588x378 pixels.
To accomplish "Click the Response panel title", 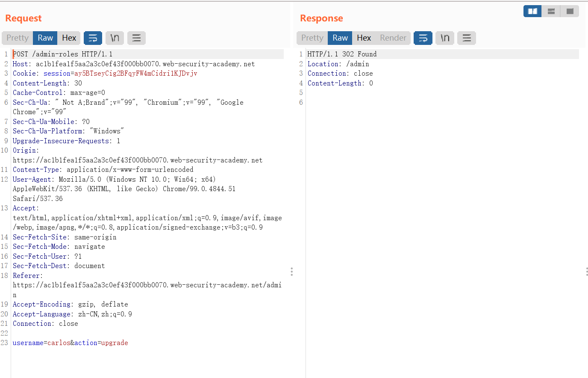I will pos(321,18).
